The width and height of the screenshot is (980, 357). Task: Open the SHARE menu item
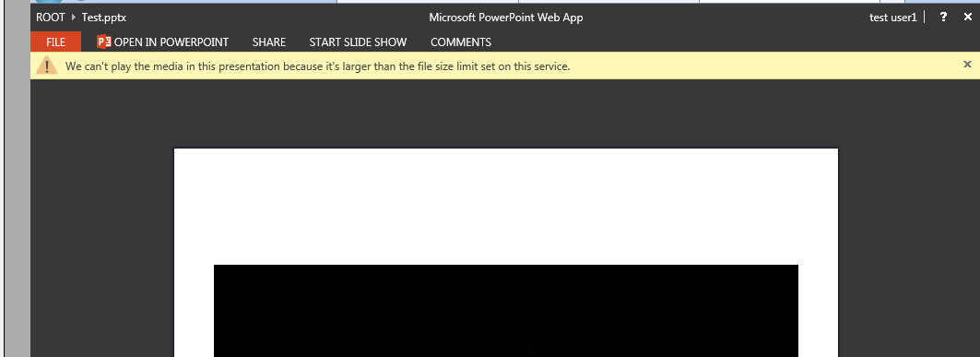coord(269,42)
